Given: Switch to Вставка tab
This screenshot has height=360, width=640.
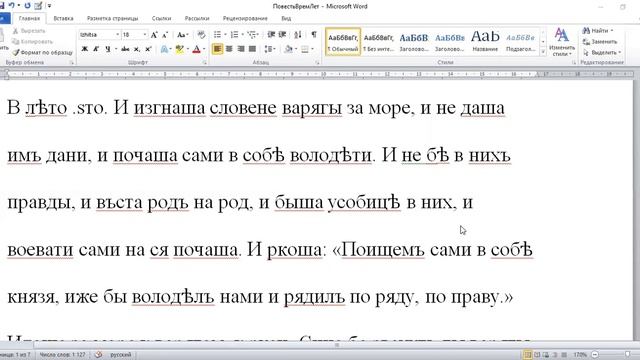Looking at the screenshot, I should (x=63, y=18).
